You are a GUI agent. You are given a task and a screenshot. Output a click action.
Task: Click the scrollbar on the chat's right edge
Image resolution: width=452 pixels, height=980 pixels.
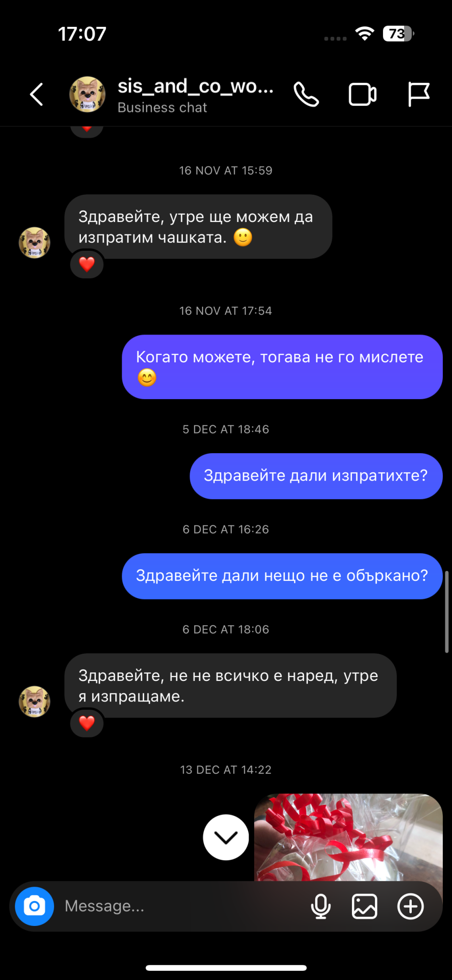(x=447, y=612)
